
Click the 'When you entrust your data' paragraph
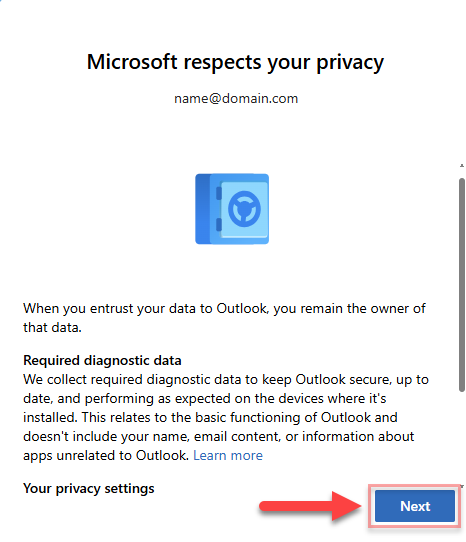click(x=224, y=318)
